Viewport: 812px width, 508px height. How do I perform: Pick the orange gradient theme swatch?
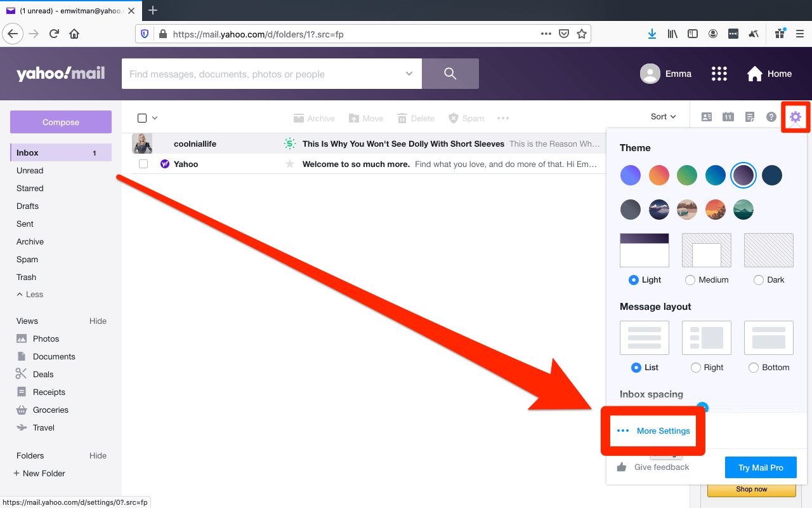[x=659, y=175]
